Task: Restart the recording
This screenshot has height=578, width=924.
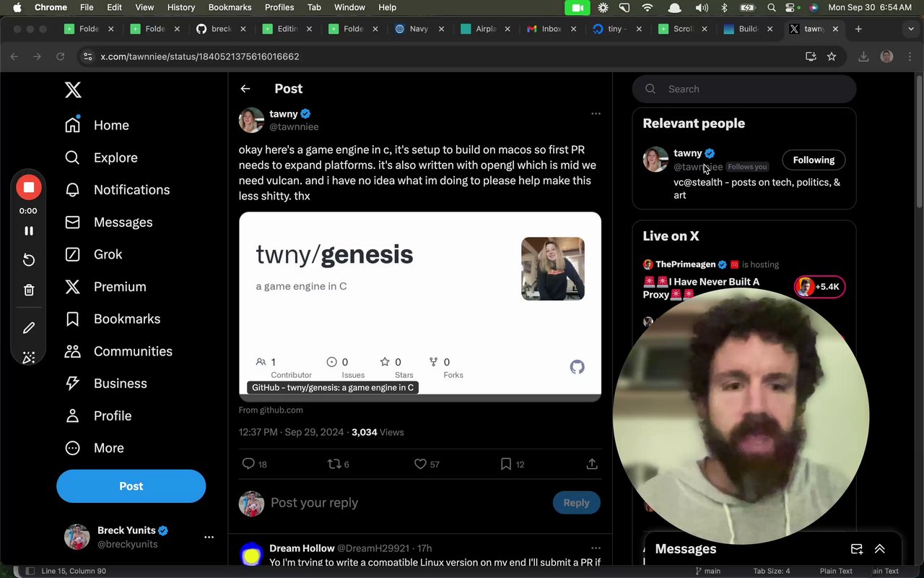Action: tap(29, 260)
